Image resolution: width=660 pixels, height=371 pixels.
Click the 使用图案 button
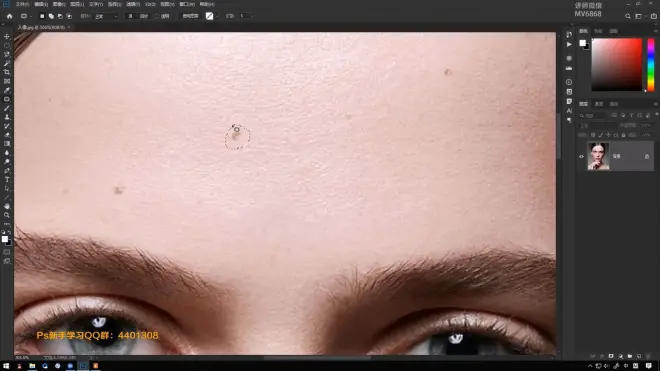[190, 16]
